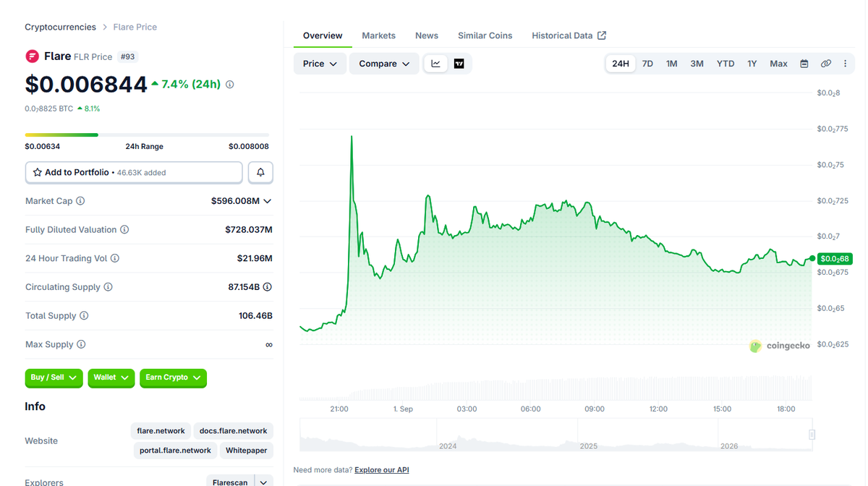This screenshot has height=486, width=868.
Task: Show Circulating Supply info icon
Action: click(108, 287)
